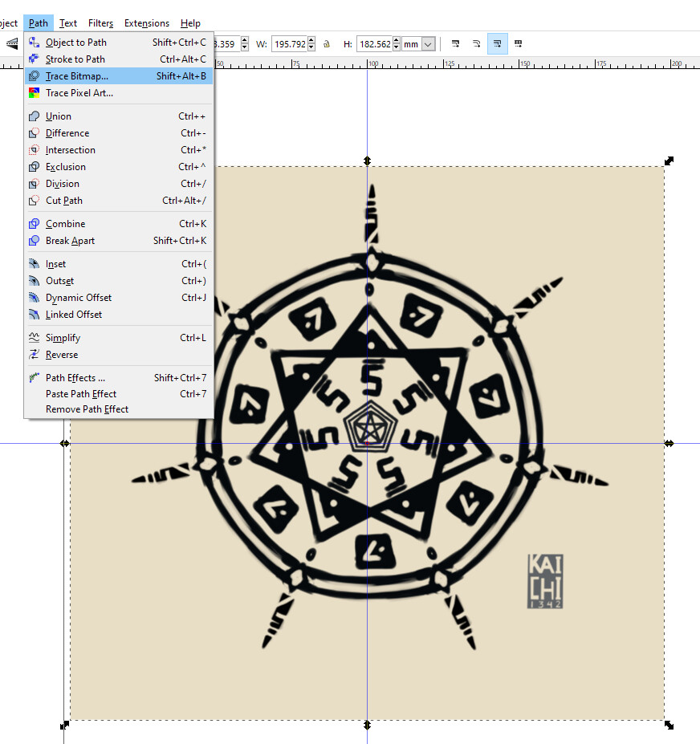The image size is (700, 744).
Task: Choose Inset from the Path menu
Action: click(x=119, y=264)
